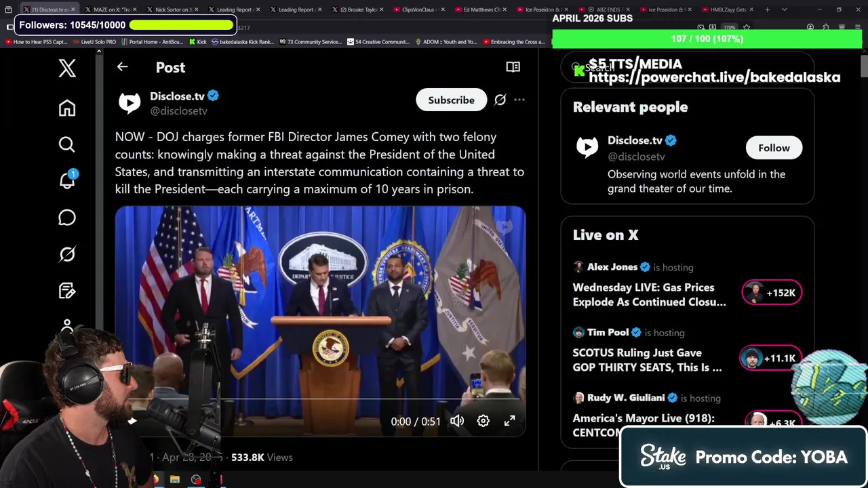Click the Grok icon beside the Subscribe button

click(x=500, y=100)
